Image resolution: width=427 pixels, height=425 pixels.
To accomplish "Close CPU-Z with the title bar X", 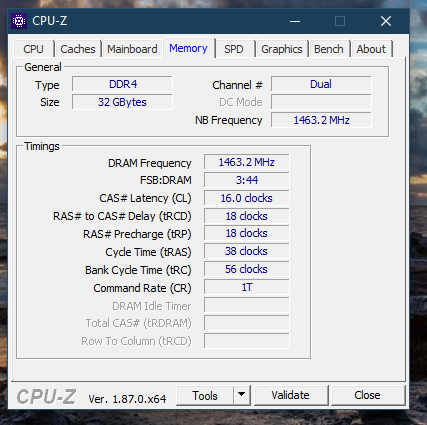I will pos(386,21).
